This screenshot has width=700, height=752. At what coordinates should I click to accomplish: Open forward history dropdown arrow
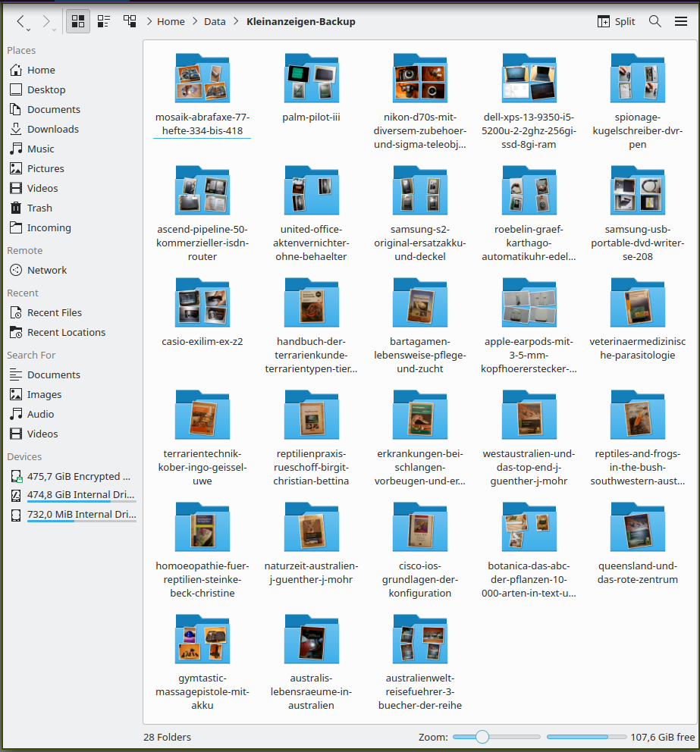pyautogui.click(x=55, y=29)
